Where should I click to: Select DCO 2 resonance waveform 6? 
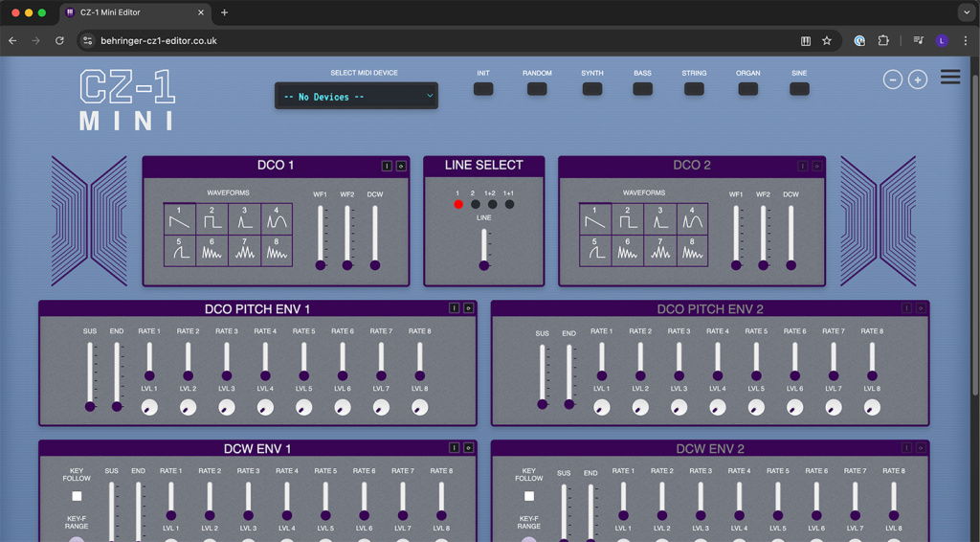[628, 251]
